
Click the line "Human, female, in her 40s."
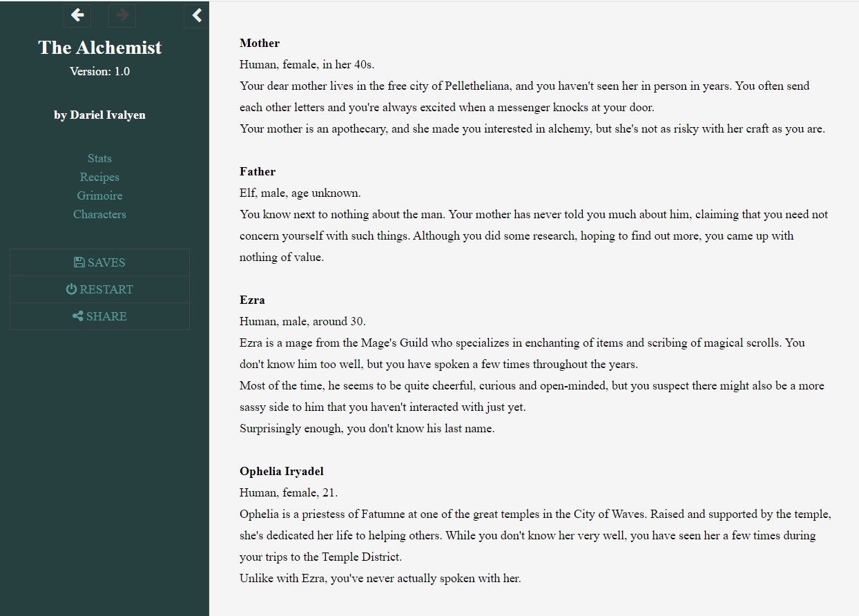307,65
